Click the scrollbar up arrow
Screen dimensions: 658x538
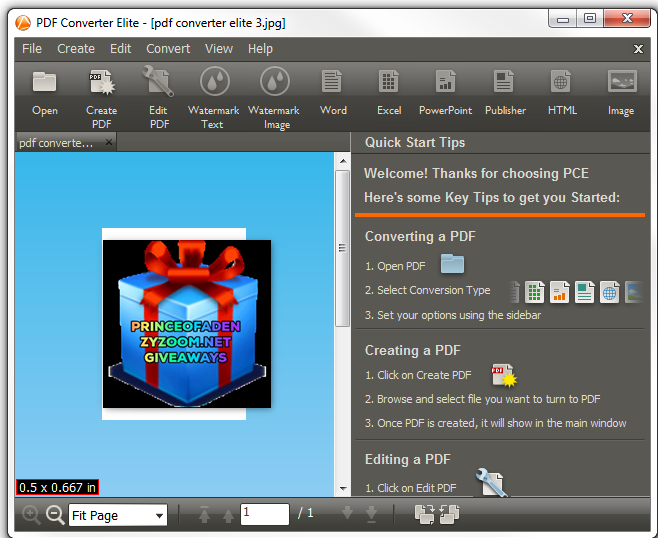point(343,161)
